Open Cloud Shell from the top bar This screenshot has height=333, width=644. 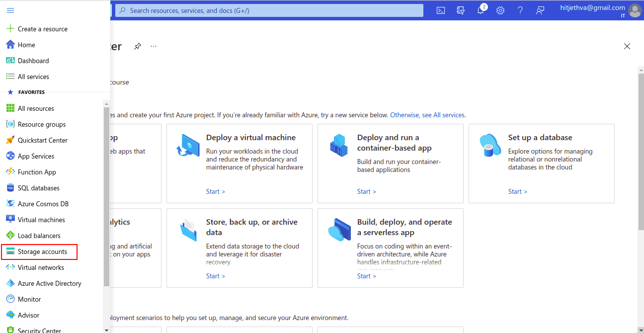441,10
